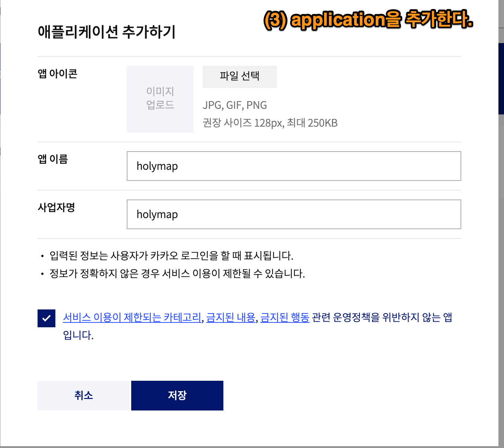Open the 금지된 행동 link

(x=285, y=318)
